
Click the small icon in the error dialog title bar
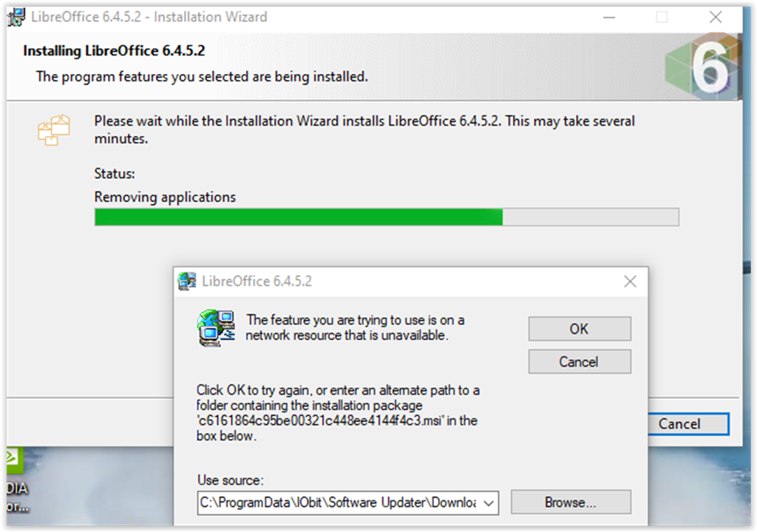pos(187,281)
